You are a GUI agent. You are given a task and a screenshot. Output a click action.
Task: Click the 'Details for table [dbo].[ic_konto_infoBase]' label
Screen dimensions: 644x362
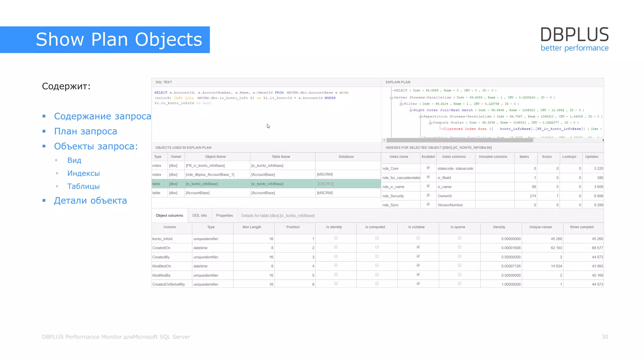coord(278,216)
